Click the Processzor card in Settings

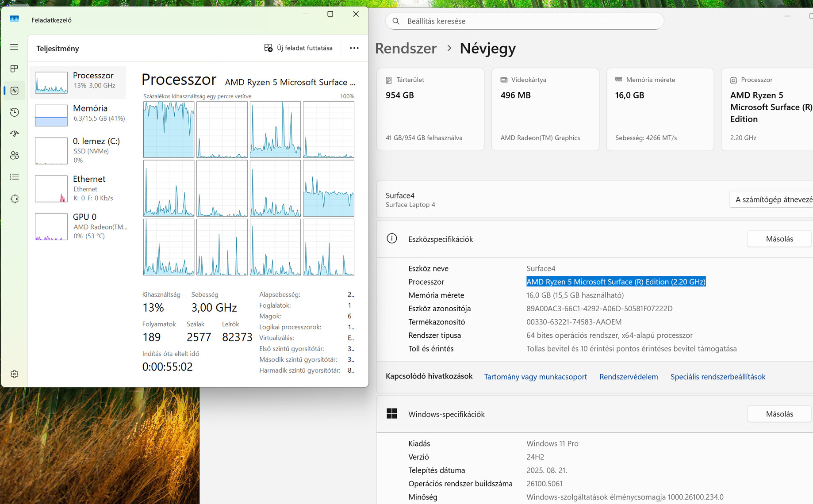tap(767, 109)
